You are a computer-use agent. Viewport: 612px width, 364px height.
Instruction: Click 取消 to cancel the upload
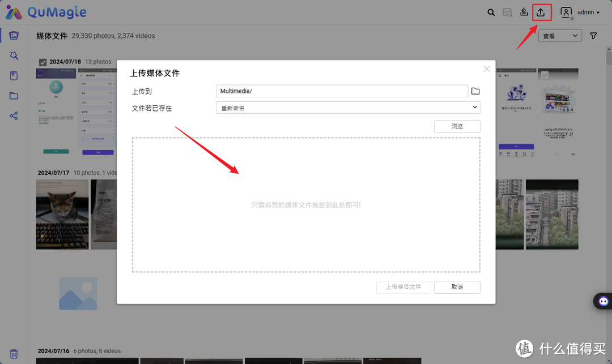457,287
